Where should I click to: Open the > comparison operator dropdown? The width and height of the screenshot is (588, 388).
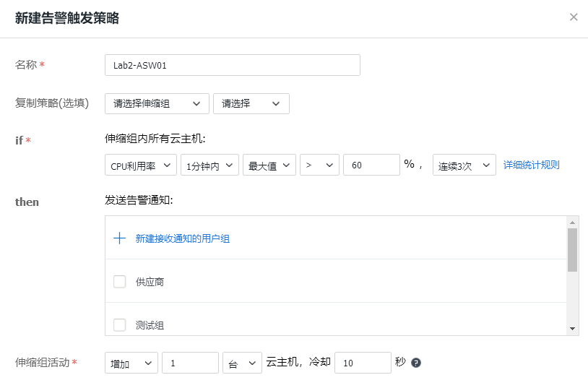pyautogui.click(x=319, y=165)
